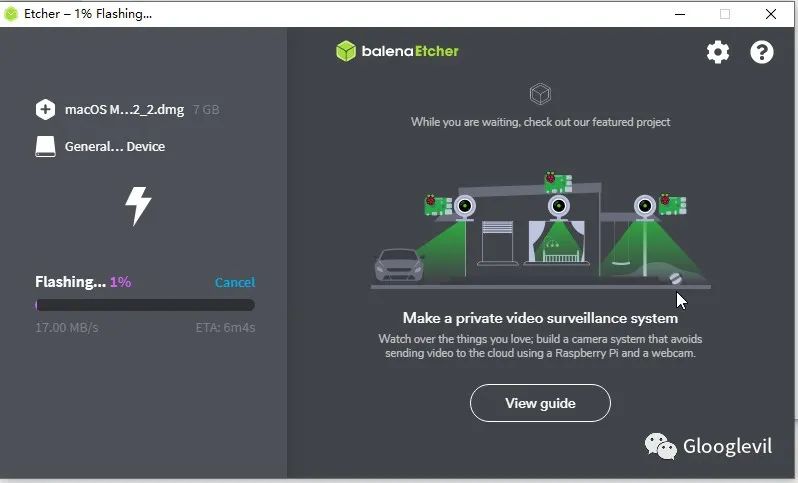Click the Flashing... 1% status text

click(83, 282)
